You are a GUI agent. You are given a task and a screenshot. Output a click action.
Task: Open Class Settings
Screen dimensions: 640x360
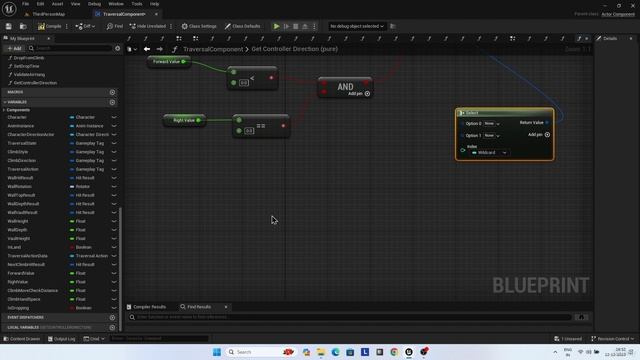pos(199,26)
